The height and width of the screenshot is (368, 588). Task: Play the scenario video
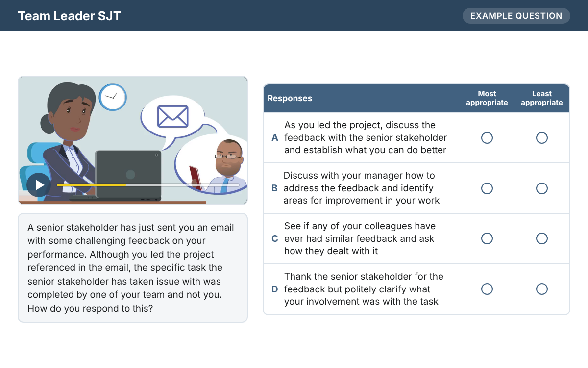(38, 185)
